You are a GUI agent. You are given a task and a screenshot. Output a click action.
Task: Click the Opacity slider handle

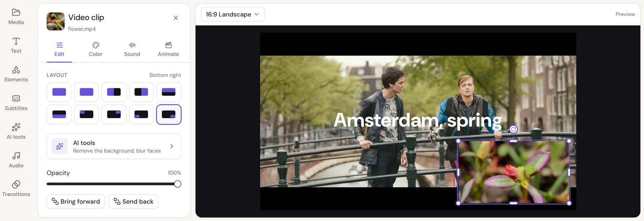178,184
